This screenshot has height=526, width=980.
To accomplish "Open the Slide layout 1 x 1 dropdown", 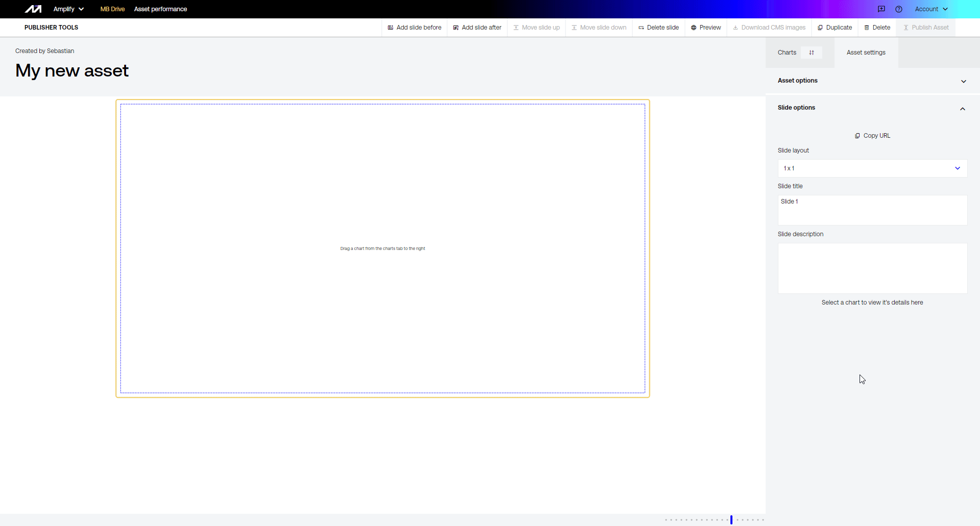I will 872,168.
